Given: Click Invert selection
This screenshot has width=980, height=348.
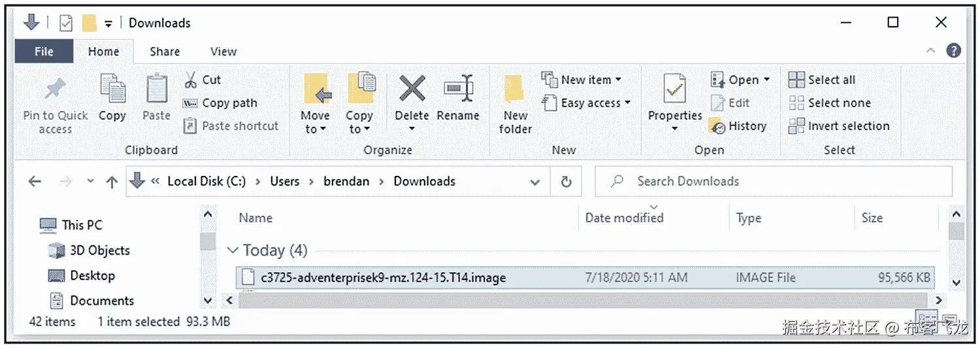Looking at the screenshot, I should point(839,126).
